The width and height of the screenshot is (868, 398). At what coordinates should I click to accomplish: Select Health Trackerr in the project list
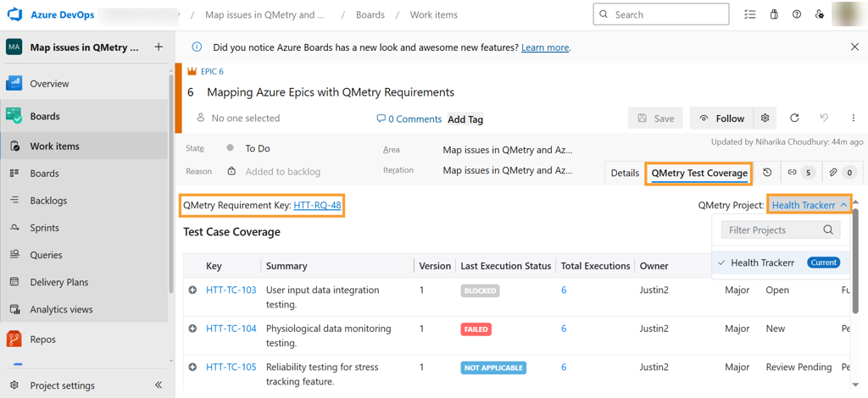coord(781,263)
